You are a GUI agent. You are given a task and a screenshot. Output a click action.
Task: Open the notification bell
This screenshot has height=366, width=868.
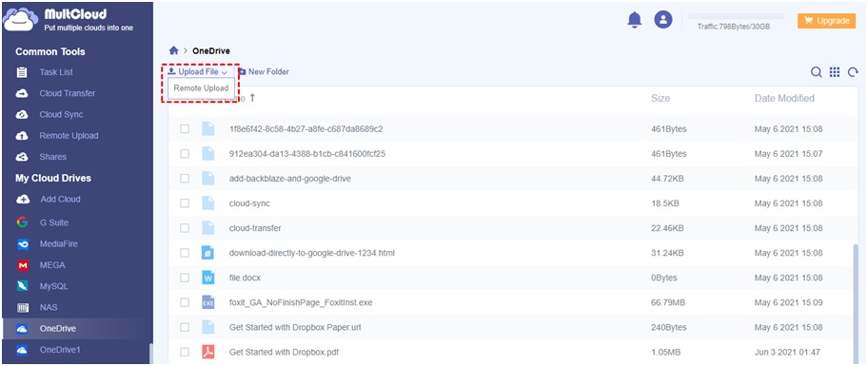pyautogui.click(x=635, y=20)
